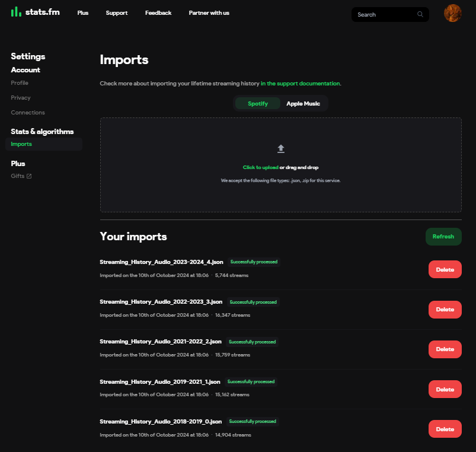Click the Successfully processed badge on the 2023-2024 import
This screenshot has width=476, height=452.
pyautogui.click(x=254, y=262)
